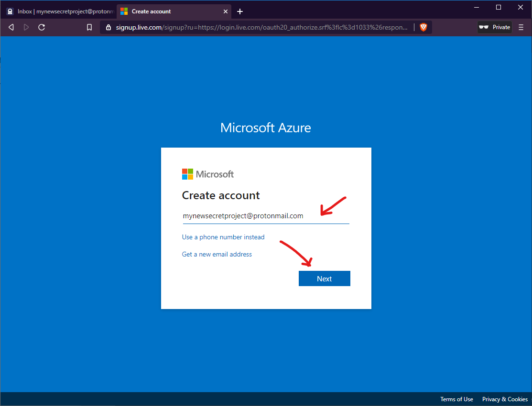Click the email address input field

[266, 216]
